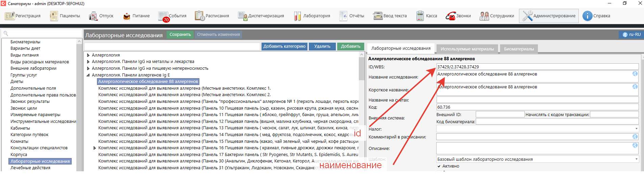Image resolution: width=644 pixels, height=177 pixels.
Task: Switch to the Биоматериалы tab
Action: (x=519, y=49)
